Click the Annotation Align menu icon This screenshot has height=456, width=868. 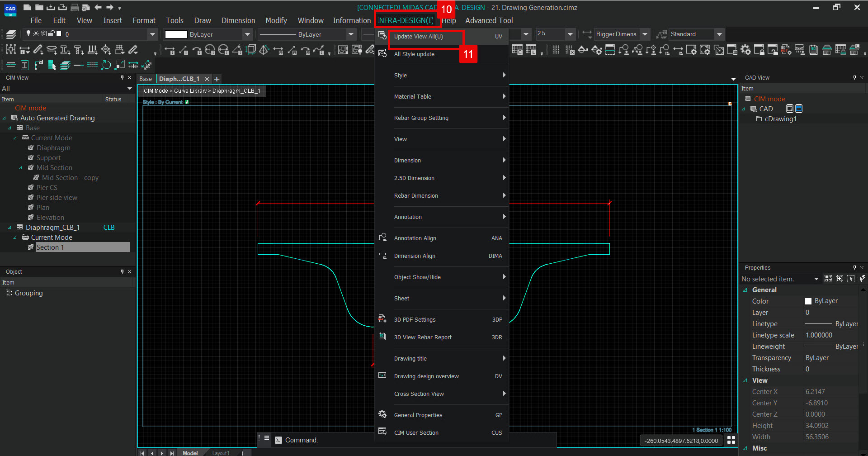coord(382,238)
